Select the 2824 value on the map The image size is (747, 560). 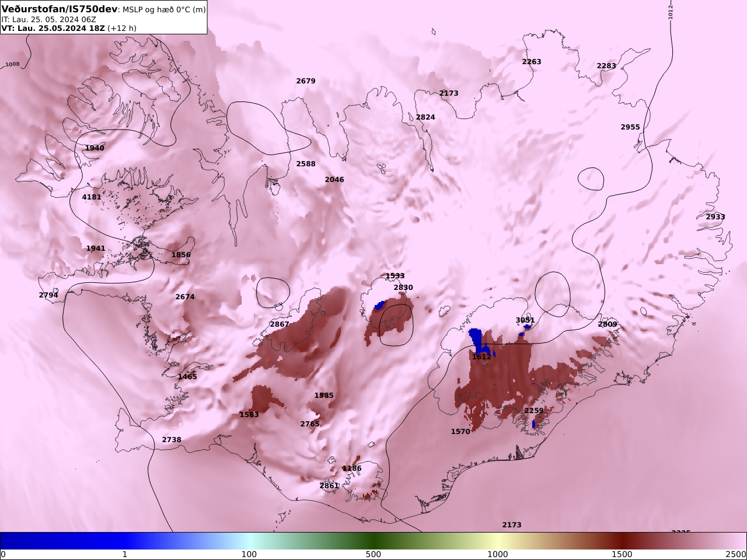(425, 117)
